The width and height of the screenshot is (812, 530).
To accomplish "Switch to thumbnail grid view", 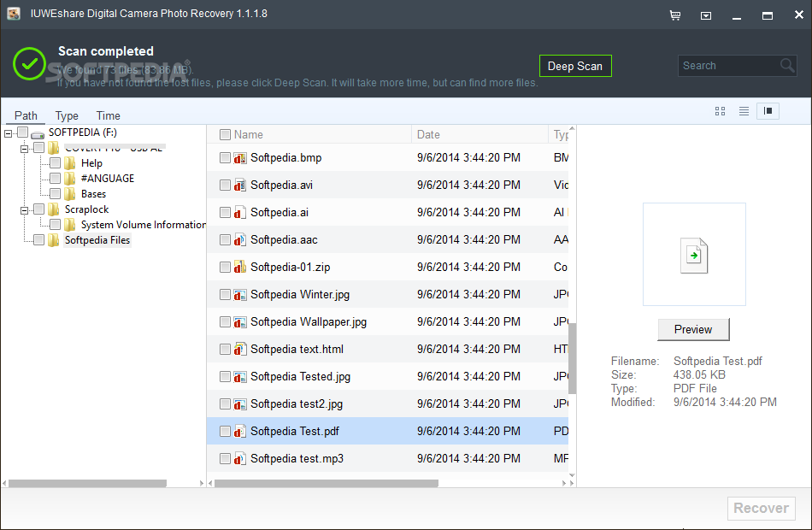I will coord(720,111).
